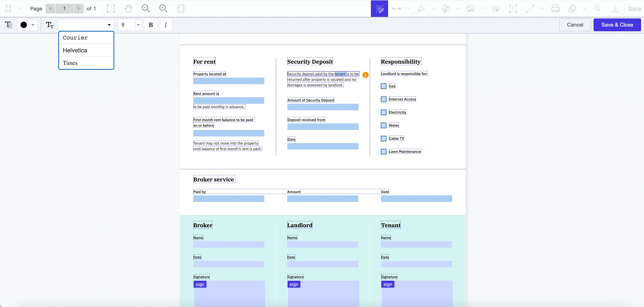Image resolution: width=644 pixels, height=307 pixels.
Task: Open the text color dropdown arrow
Action: (x=33, y=25)
